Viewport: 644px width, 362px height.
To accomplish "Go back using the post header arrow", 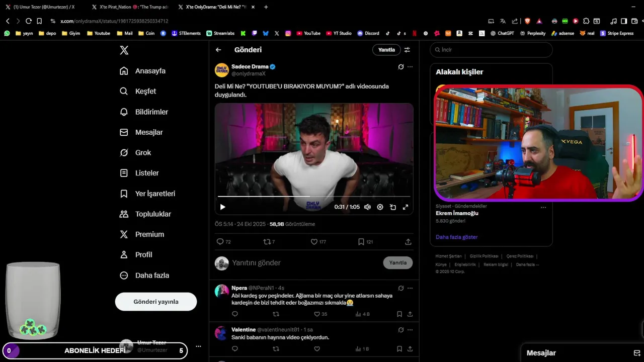I will coord(218,50).
